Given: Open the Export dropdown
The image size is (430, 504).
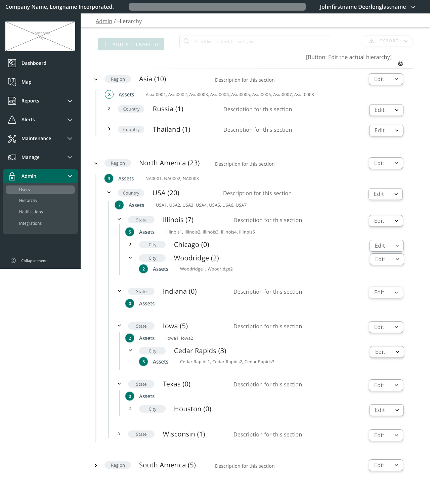Looking at the screenshot, I should pyautogui.click(x=388, y=41).
